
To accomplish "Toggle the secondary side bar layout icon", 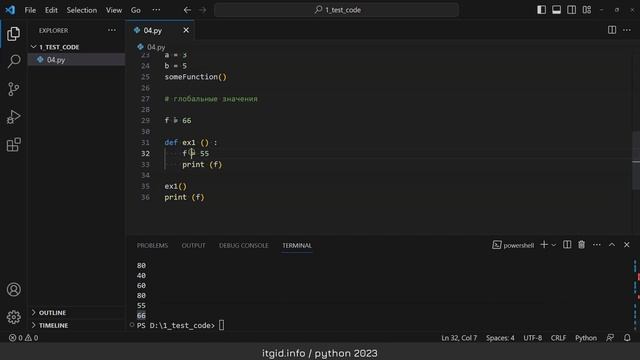I will coord(571,10).
